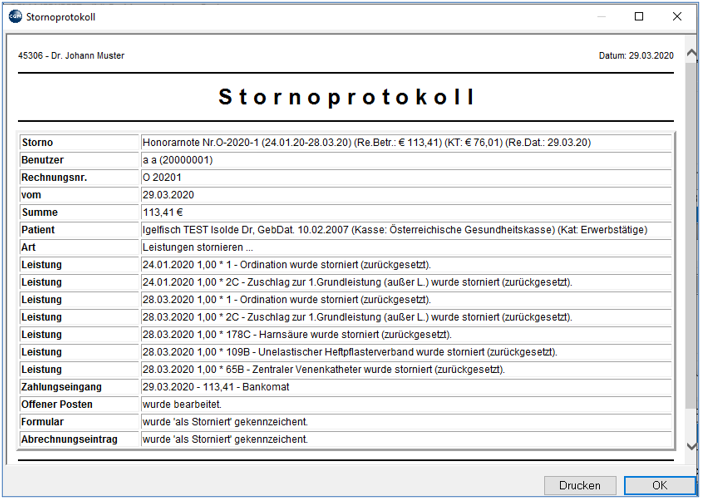Confirm with the OK button
The image size is (701, 499).
[659, 485]
